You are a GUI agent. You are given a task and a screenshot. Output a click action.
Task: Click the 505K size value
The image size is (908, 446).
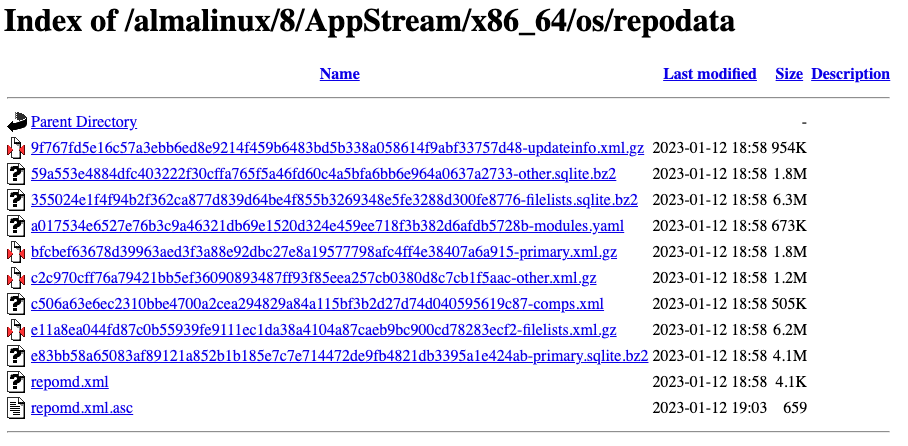click(789, 304)
